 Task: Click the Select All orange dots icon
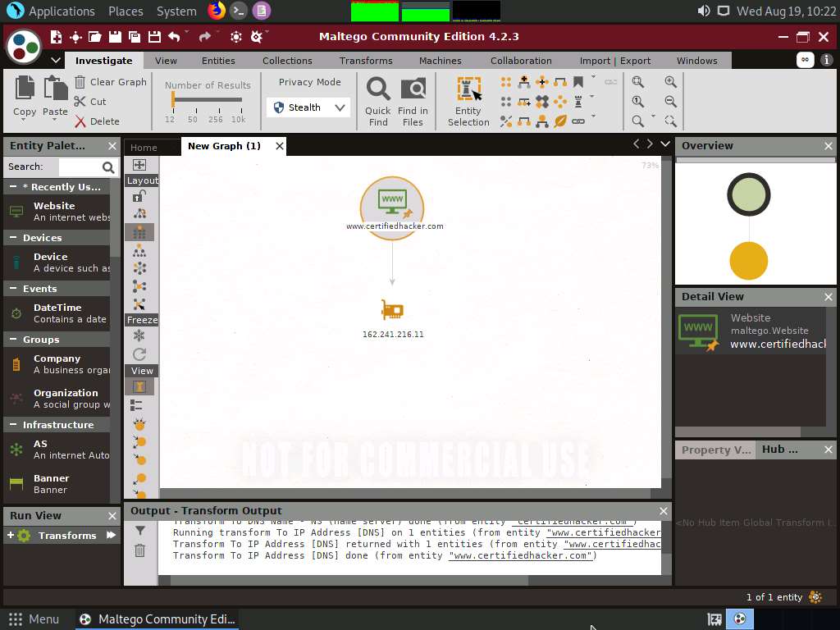click(x=505, y=82)
